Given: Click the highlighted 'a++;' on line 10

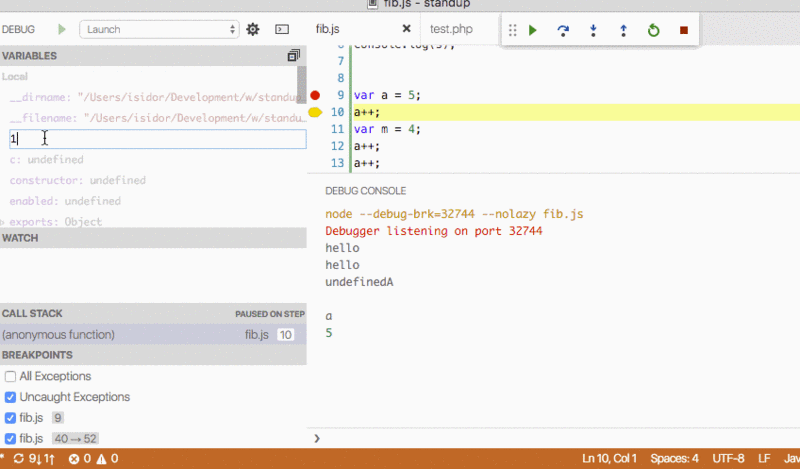Looking at the screenshot, I should [x=367, y=112].
